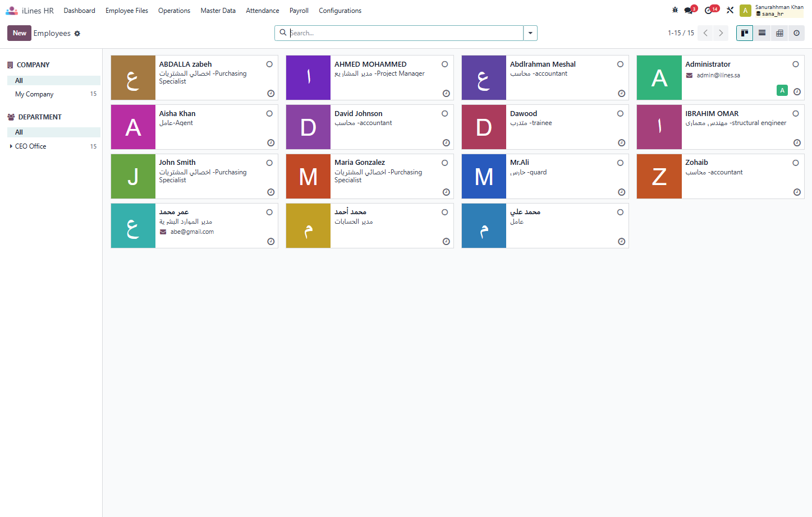Open the Mr.Ali employee name
This screenshot has width=812, height=517.
520,163
